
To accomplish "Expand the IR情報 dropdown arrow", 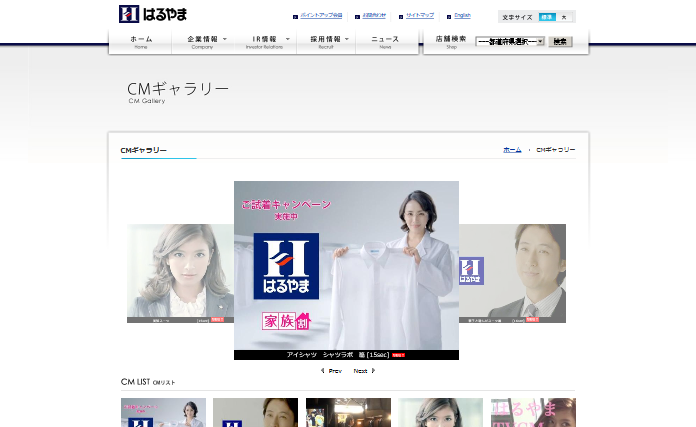I will pyautogui.click(x=288, y=39).
